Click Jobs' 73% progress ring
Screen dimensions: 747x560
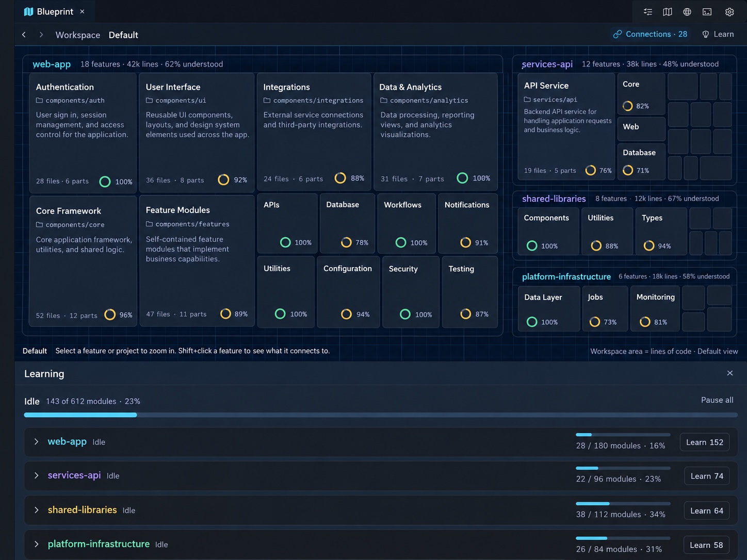point(595,322)
